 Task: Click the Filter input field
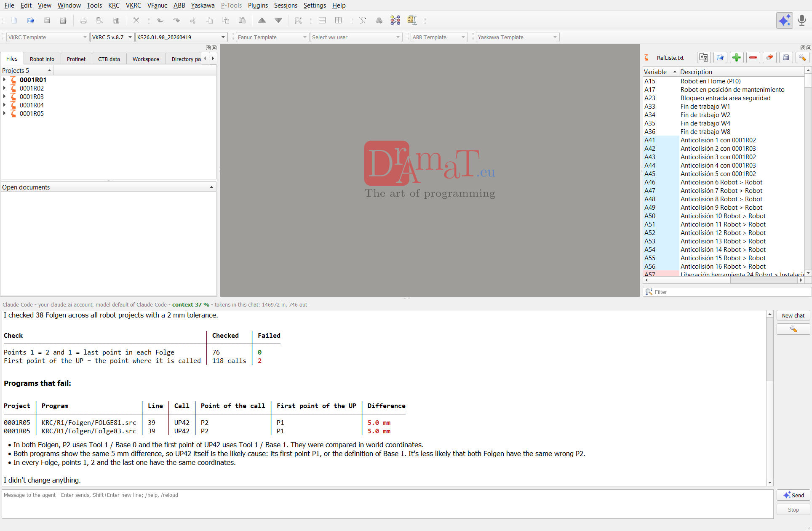click(727, 292)
